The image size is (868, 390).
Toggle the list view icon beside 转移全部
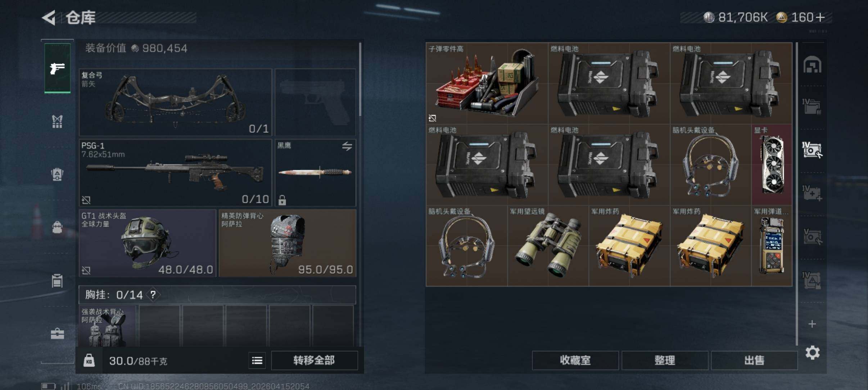tap(257, 360)
